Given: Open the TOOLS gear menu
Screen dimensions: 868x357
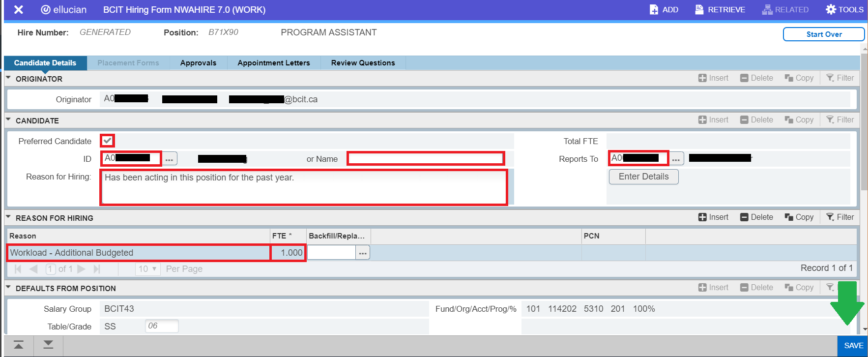Looking at the screenshot, I should coord(844,10).
